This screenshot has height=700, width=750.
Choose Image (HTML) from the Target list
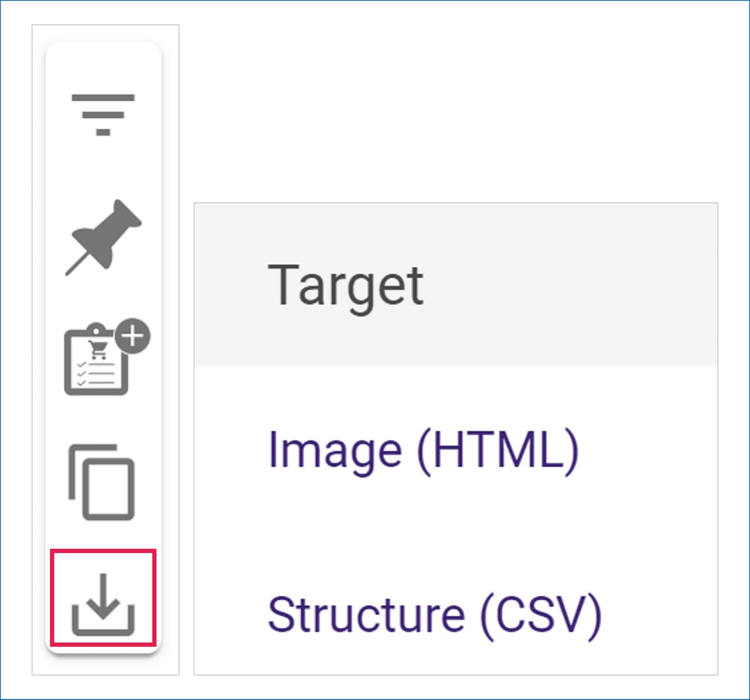click(x=423, y=450)
